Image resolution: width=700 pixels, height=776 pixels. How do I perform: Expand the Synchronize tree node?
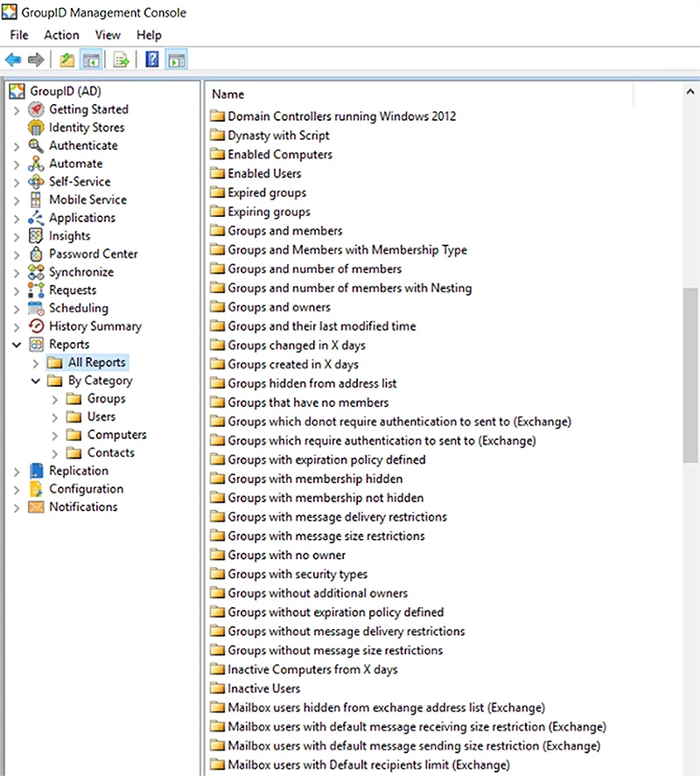point(17,273)
